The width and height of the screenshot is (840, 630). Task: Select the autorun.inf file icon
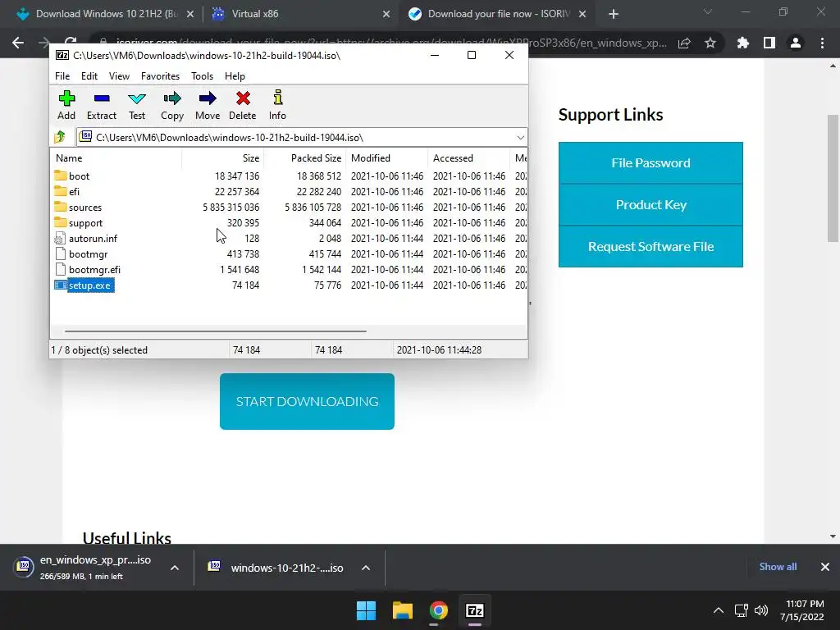click(x=60, y=239)
